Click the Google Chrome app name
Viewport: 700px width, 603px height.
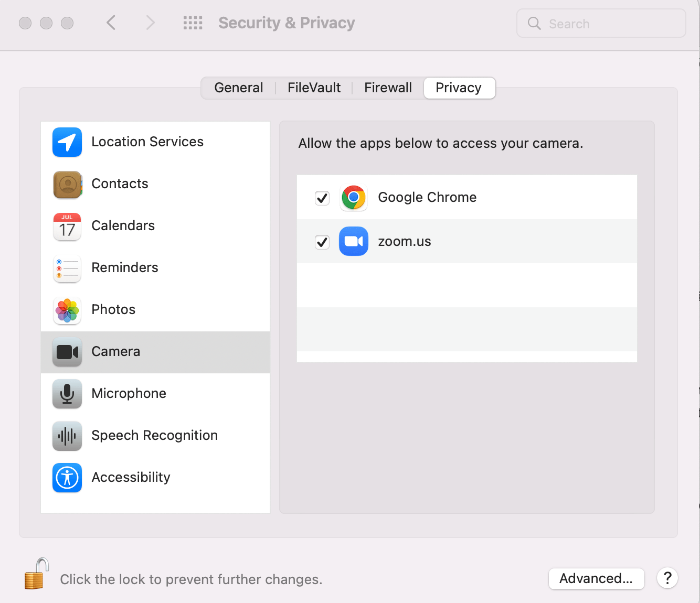click(427, 197)
